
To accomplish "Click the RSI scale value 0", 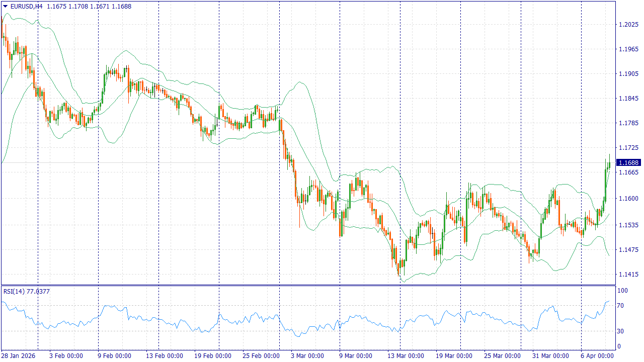I will click(619, 346).
